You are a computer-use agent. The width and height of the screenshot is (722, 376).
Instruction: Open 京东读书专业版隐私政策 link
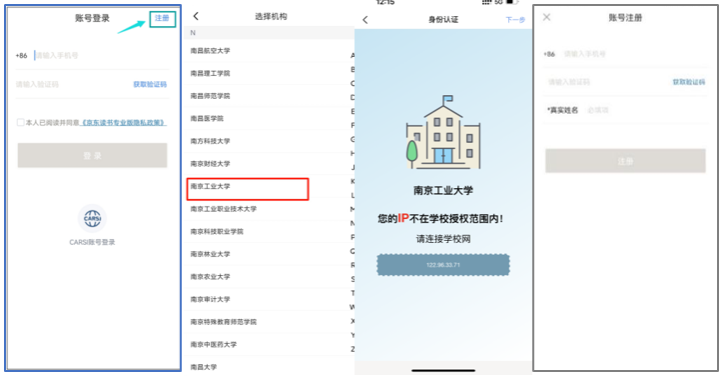coord(123,122)
